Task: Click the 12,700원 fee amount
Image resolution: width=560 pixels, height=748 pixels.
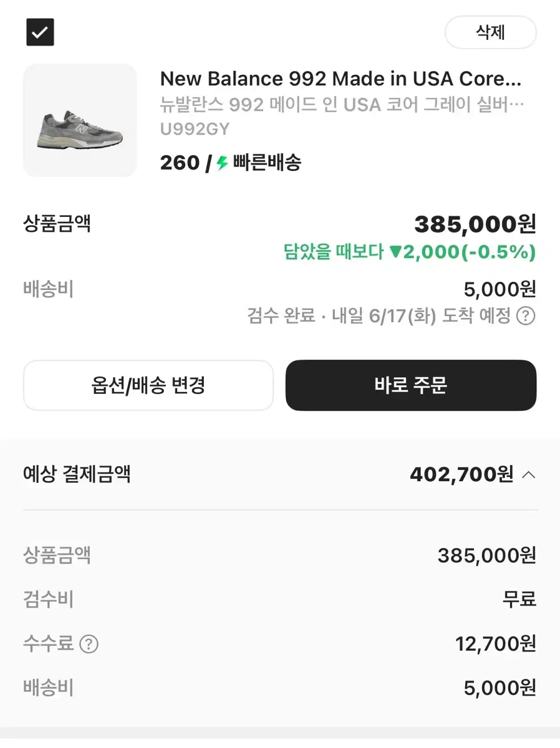Action: (495, 643)
